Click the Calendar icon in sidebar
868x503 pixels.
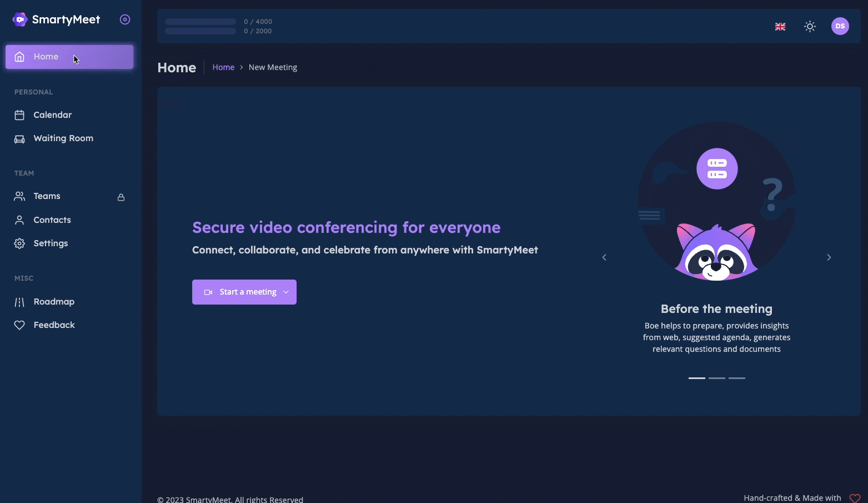click(x=19, y=115)
